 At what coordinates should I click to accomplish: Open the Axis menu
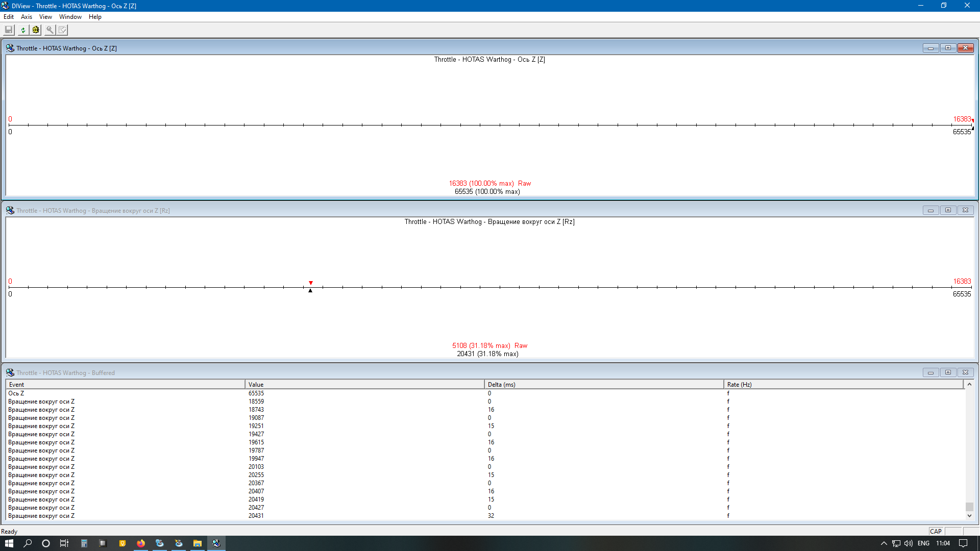pyautogui.click(x=27, y=17)
